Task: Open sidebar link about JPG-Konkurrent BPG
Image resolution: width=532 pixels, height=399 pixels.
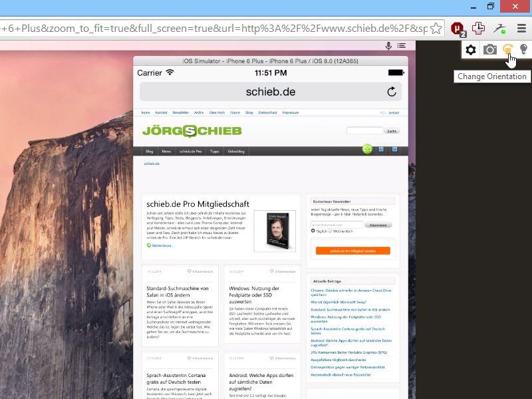Action: [348, 352]
